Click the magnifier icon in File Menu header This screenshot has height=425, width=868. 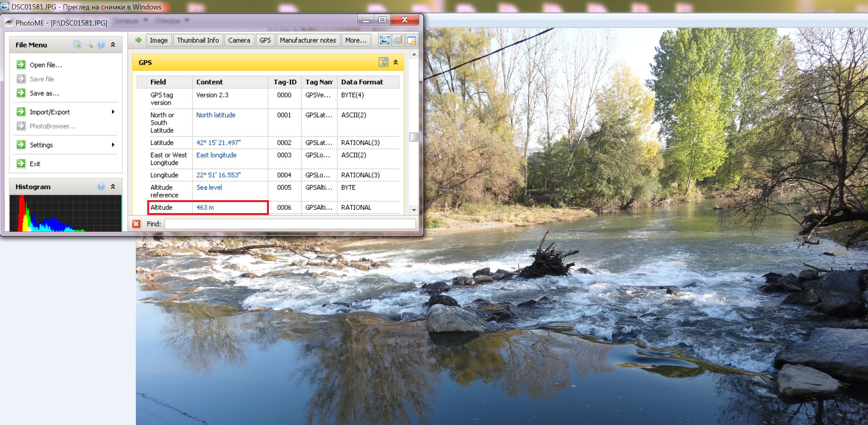click(x=89, y=44)
